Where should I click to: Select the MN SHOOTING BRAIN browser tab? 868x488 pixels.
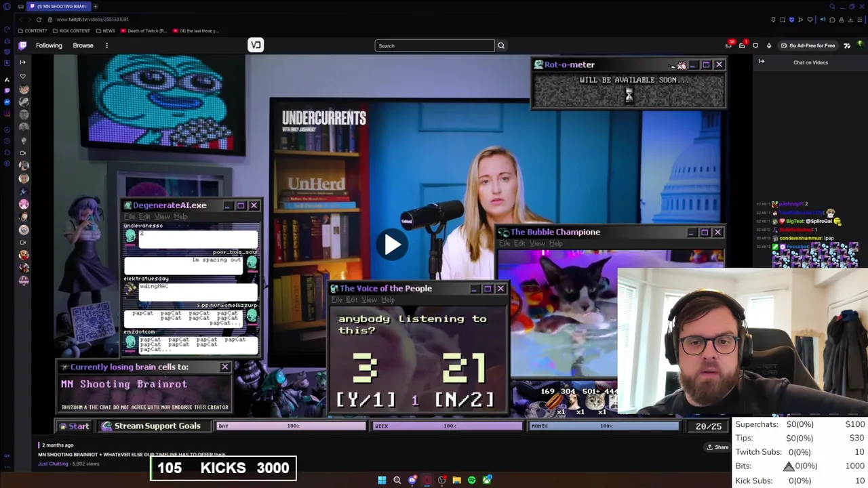pyautogui.click(x=59, y=6)
